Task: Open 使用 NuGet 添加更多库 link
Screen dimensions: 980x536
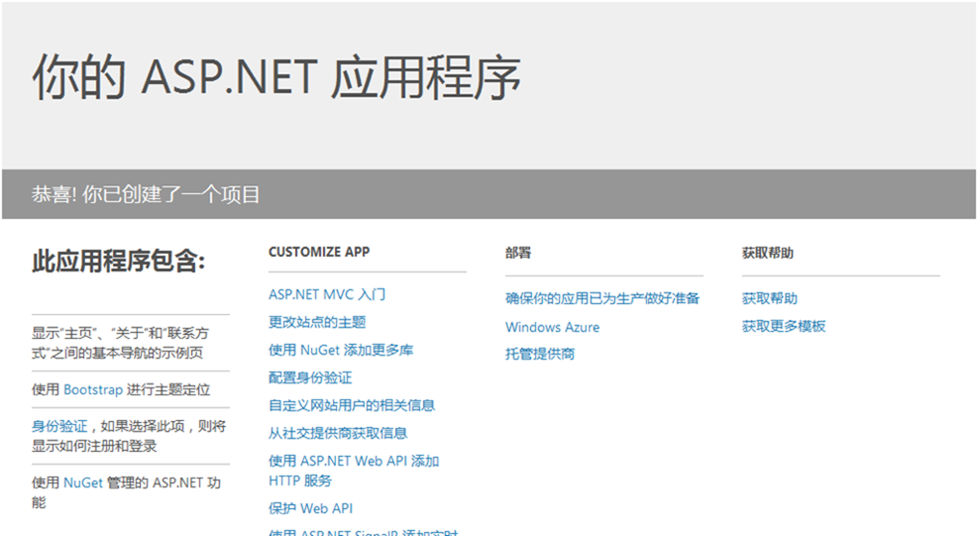Action: point(341,350)
